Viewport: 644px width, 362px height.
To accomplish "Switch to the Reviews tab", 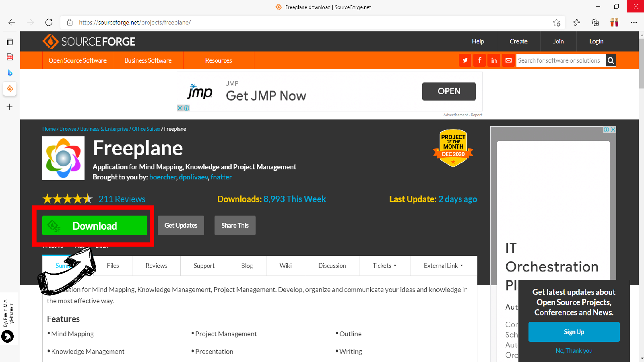I will tap(156, 265).
